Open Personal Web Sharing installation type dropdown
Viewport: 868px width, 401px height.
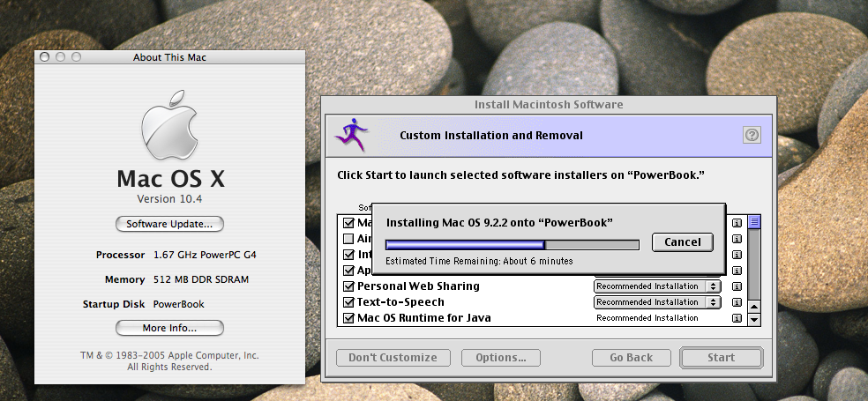coord(657,286)
